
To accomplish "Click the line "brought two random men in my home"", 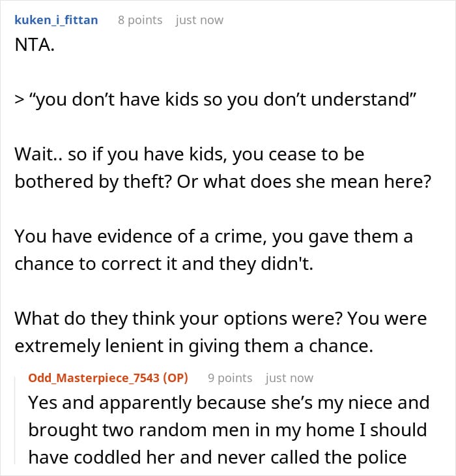I will (227, 430).
